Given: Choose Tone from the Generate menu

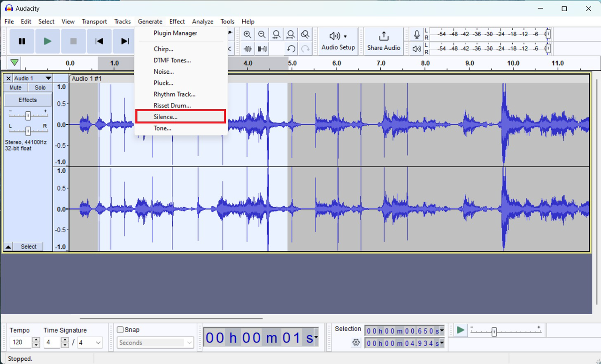Looking at the screenshot, I should (162, 128).
